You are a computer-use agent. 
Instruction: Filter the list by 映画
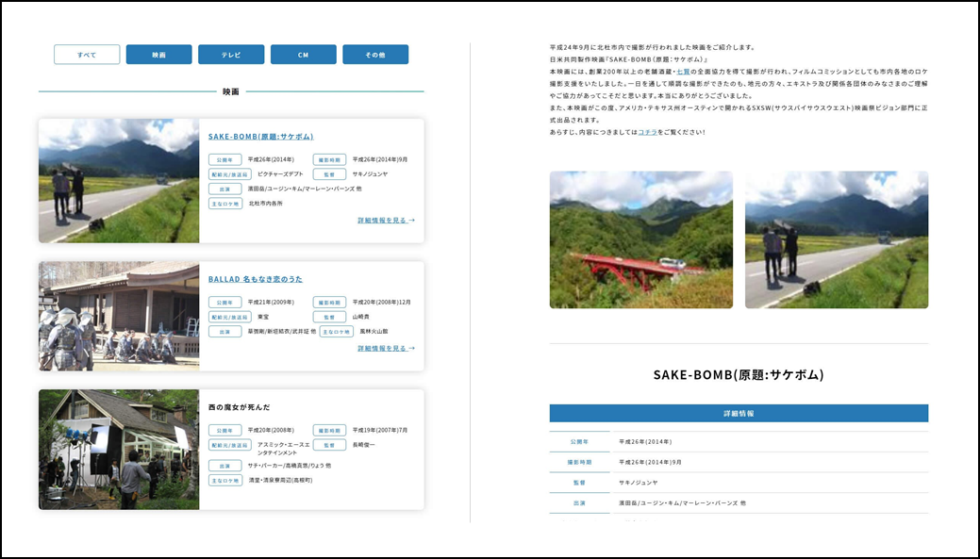coord(158,55)
